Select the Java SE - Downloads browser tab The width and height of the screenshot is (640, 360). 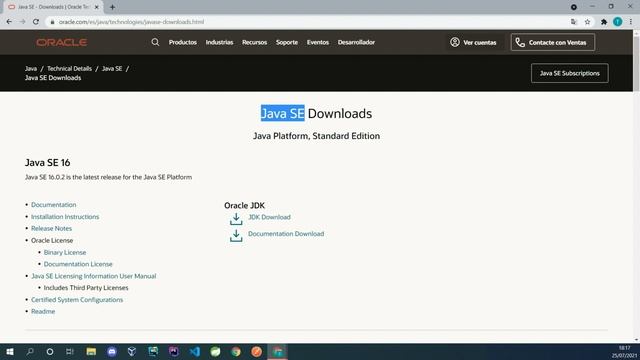click(x=52, y=7)
